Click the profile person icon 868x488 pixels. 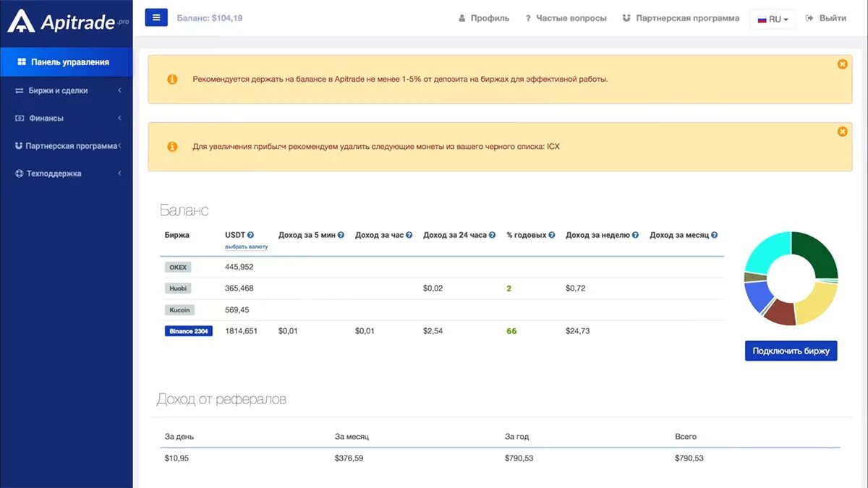(462, 18)
